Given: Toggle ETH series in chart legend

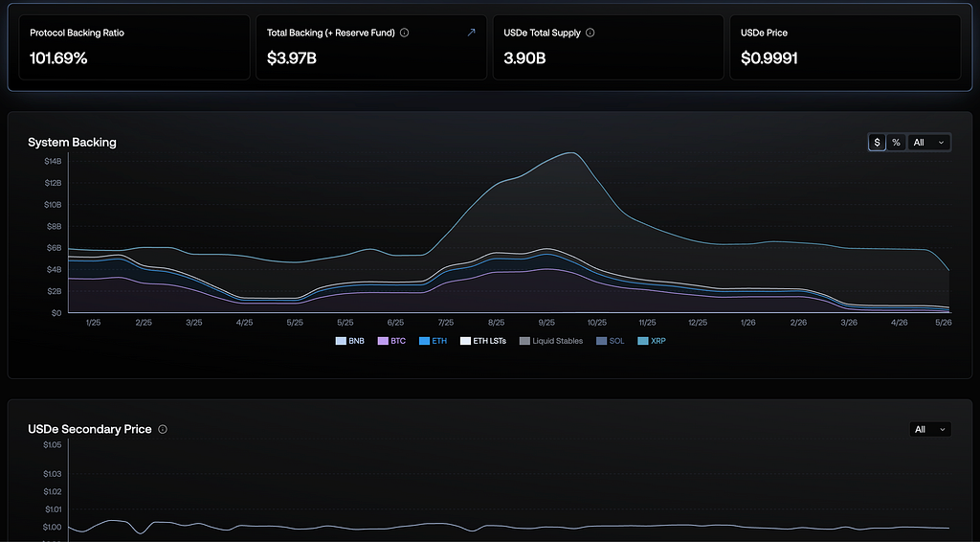Looking at the screenshot, I should (434, 341).
